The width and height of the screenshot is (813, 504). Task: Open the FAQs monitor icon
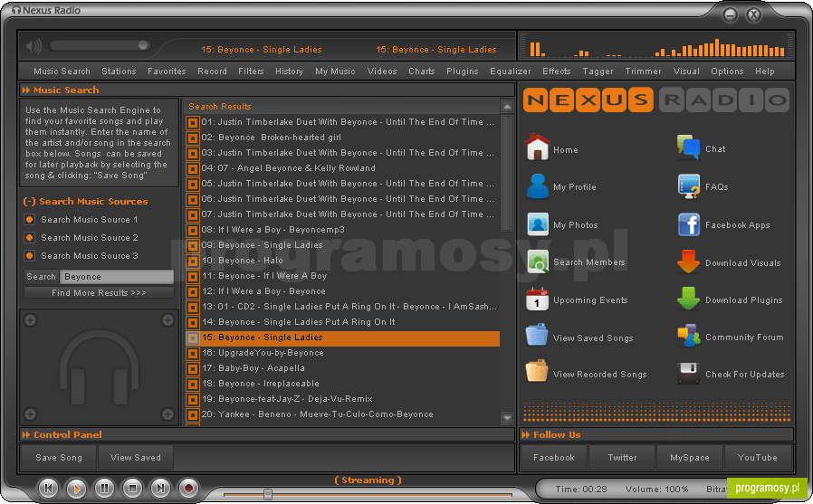tap(689, 186)
